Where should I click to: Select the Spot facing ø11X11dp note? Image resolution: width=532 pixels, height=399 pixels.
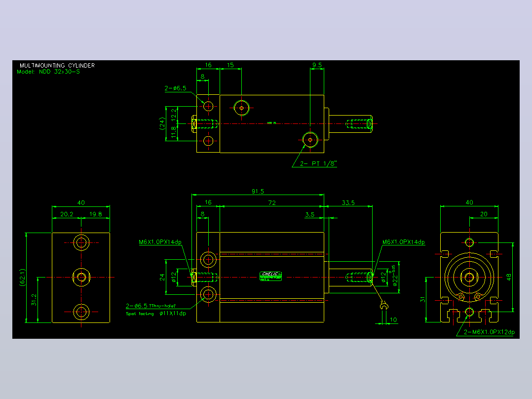pos(156,314)
